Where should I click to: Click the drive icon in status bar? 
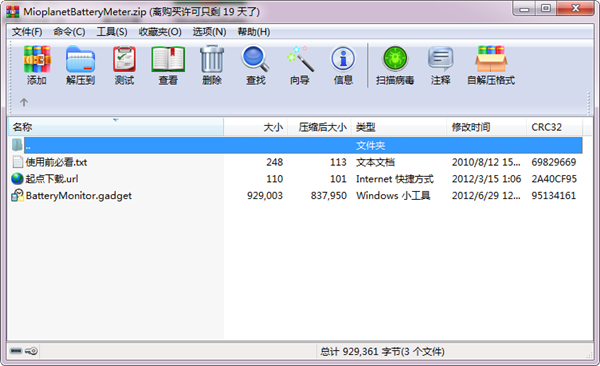pyautogui.click(x=16, y=351)
